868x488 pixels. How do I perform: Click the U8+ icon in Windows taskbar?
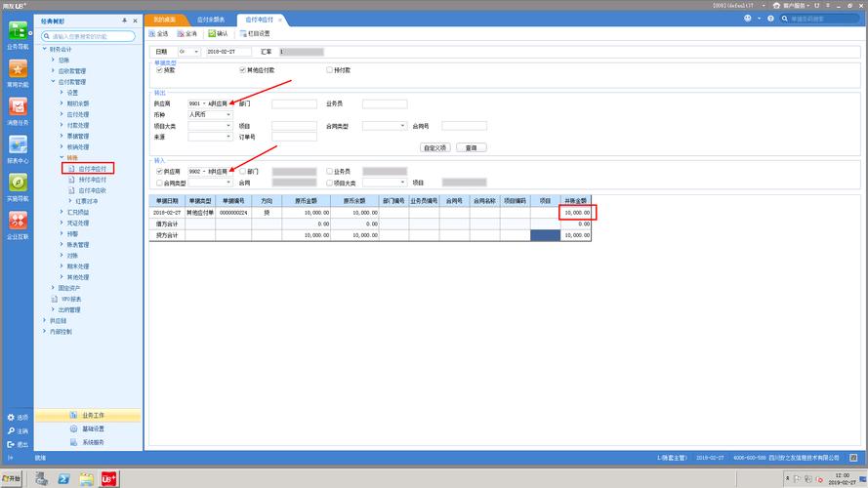[108, 478]
